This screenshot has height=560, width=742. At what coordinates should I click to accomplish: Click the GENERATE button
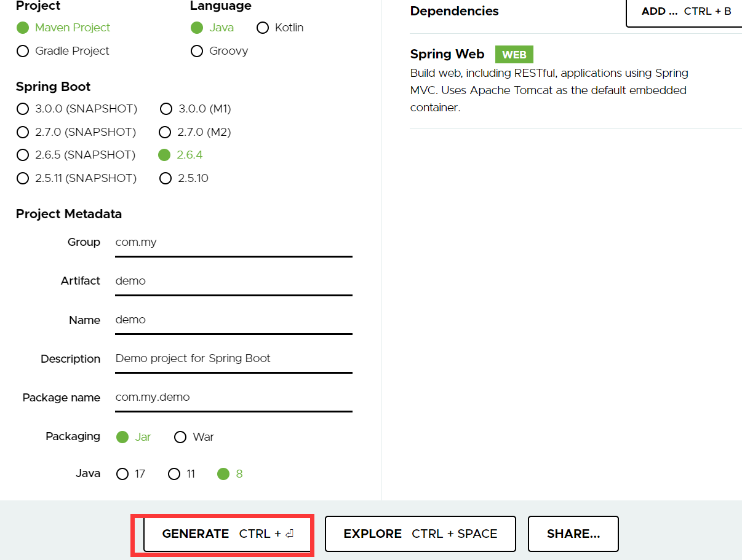click(227, 534)
